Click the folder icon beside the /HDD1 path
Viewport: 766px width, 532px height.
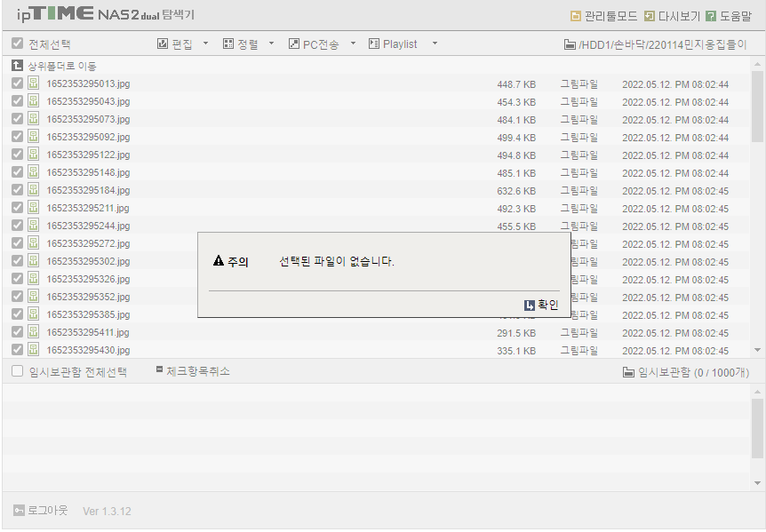pyautogui.click(x=570, y=44)
